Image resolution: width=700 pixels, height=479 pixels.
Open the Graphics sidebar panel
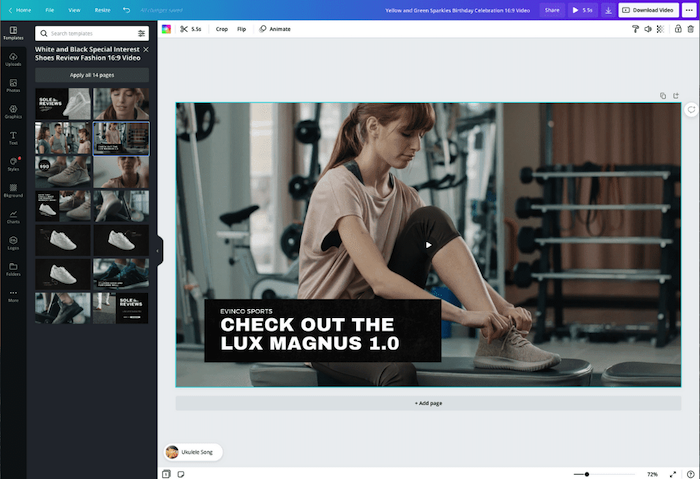(x=13, y=112)
